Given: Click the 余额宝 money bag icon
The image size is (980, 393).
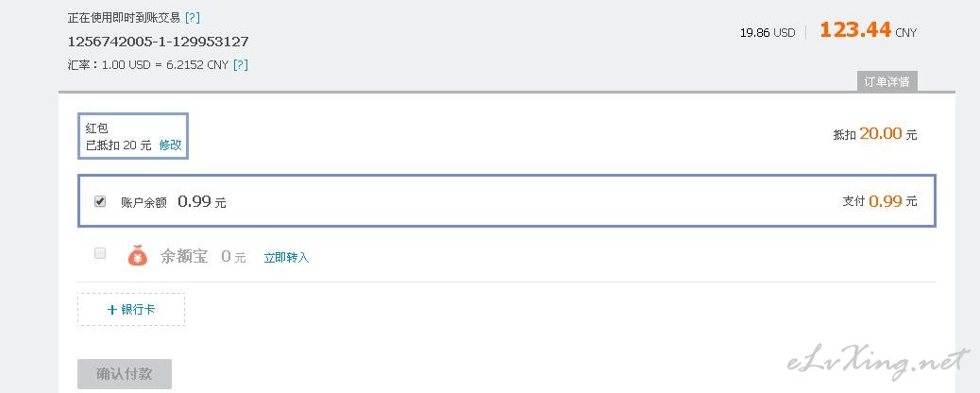Looking at the screenshot, I should click(x=138, y=255).
